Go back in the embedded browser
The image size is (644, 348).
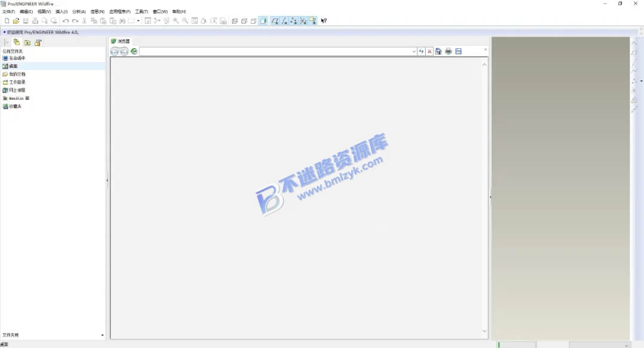pos(114,52)
